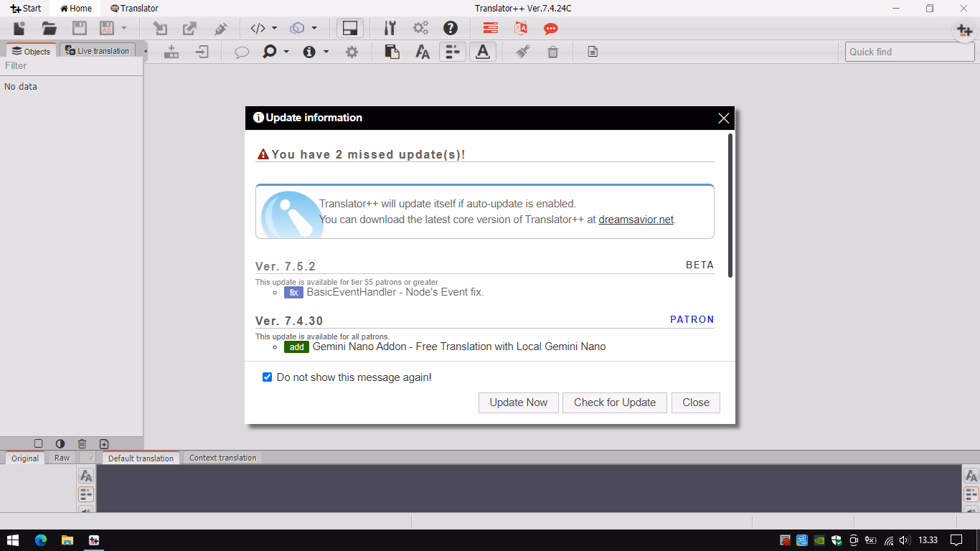Viewport: 980px width, 551px height.
Task: Click the Save As disk icon
Action: [x=107, y=29]
